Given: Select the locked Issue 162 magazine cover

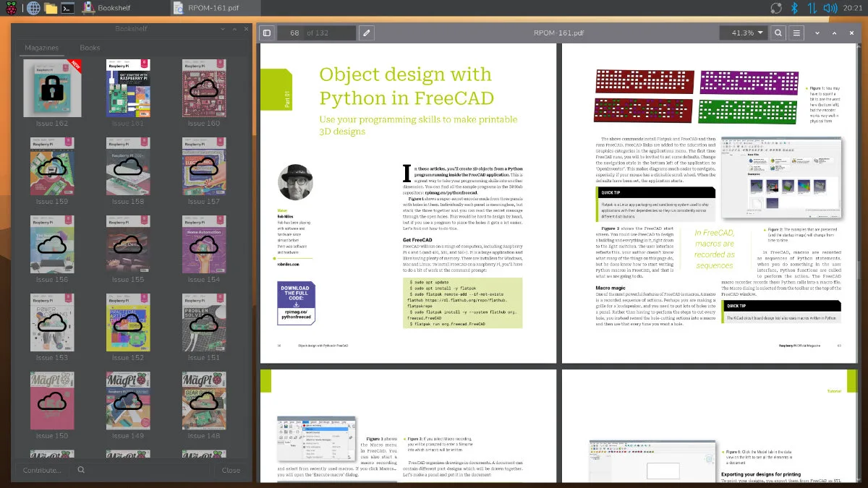Looking at the screenshot, I should [52, 88].
